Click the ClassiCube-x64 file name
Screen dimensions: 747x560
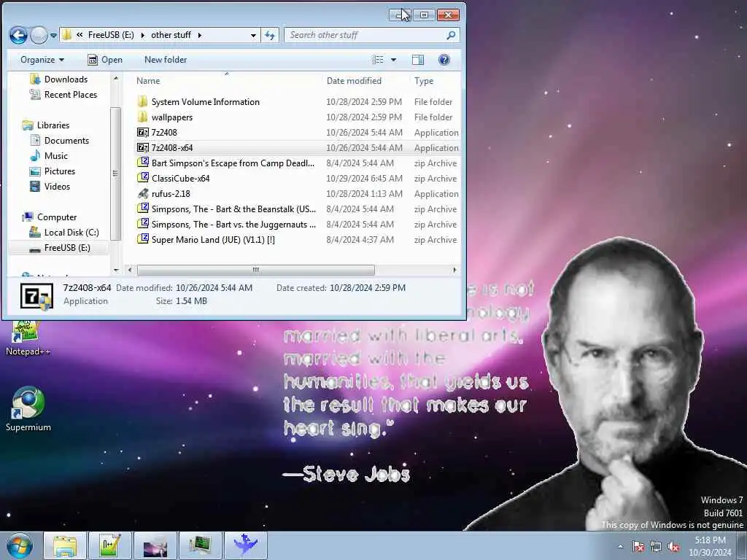[x=181, y=179]
